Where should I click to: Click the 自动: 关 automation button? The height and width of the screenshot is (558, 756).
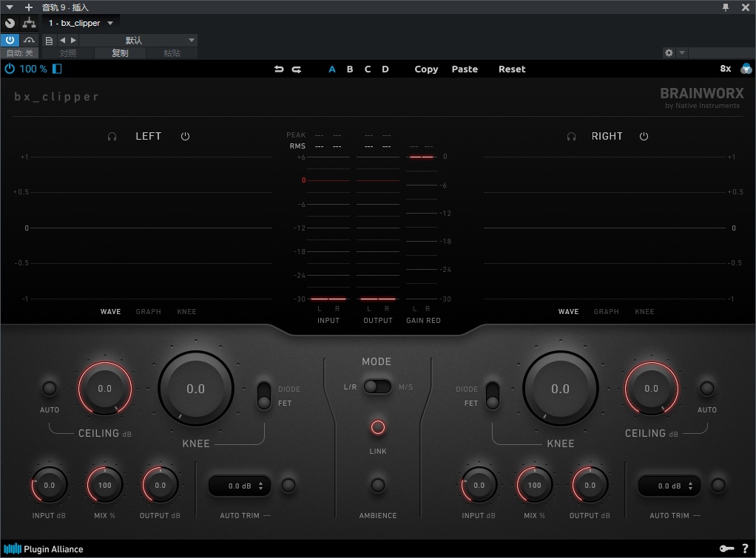coord(20,53)
